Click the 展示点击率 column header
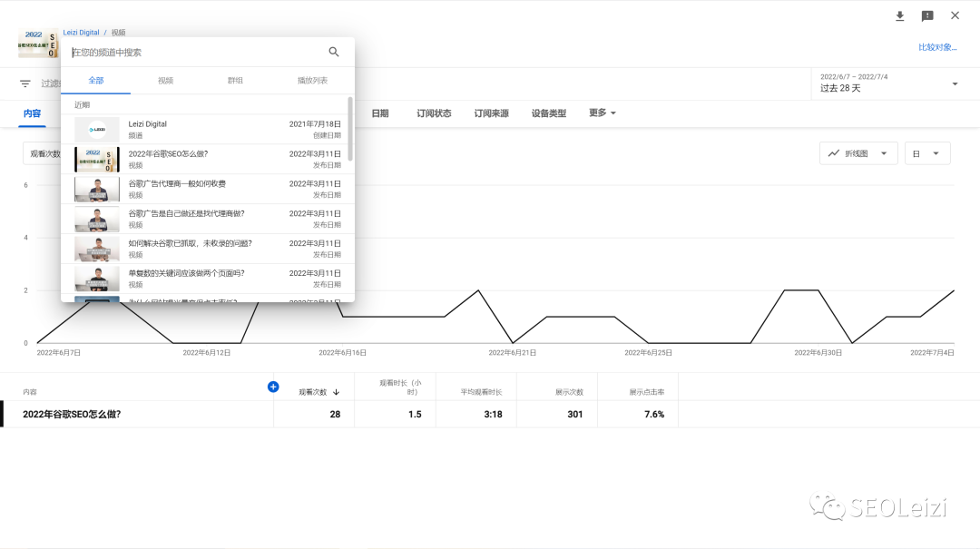980x549 pixels. 646,392
